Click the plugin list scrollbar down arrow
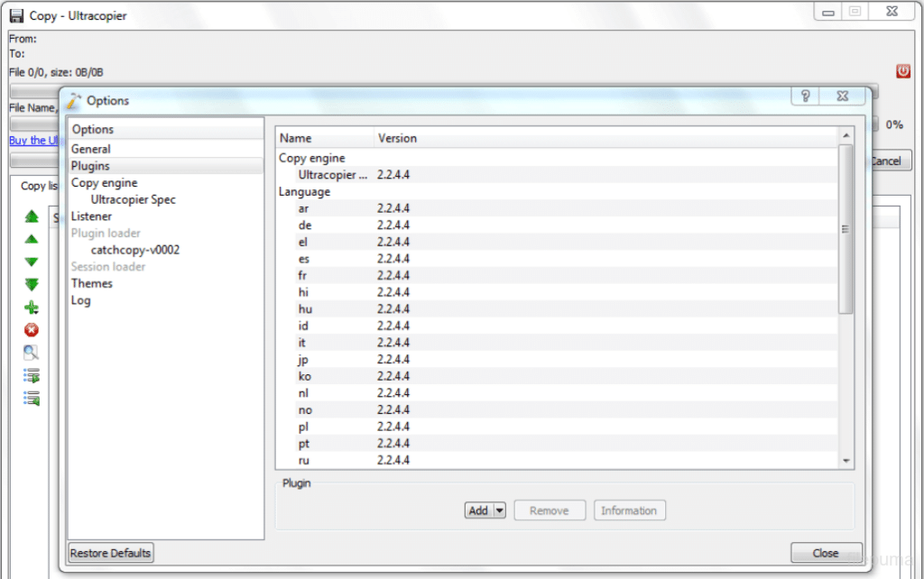The image size is (924, 579). 846,461
